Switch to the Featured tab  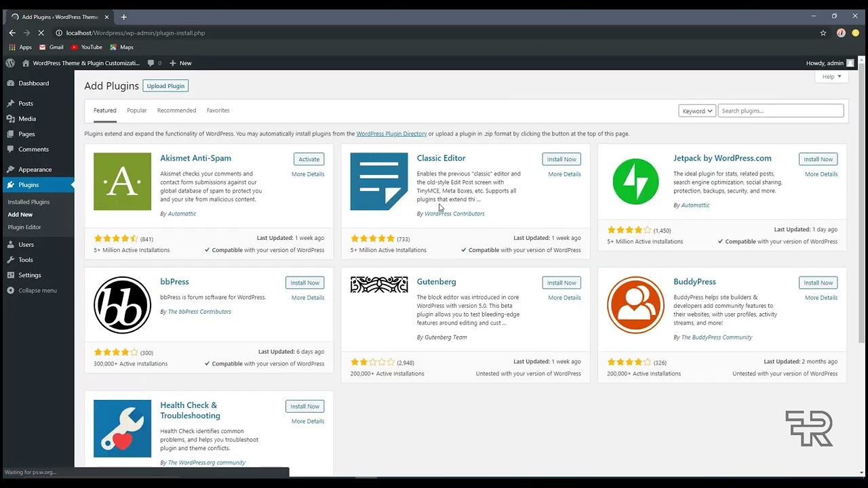click(x=105, y=110)
